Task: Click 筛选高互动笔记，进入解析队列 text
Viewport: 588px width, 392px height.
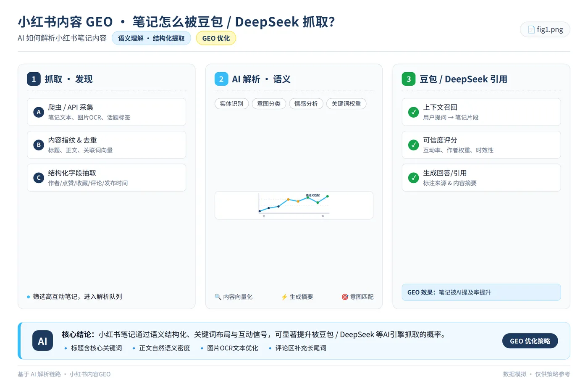Action: 77,297
